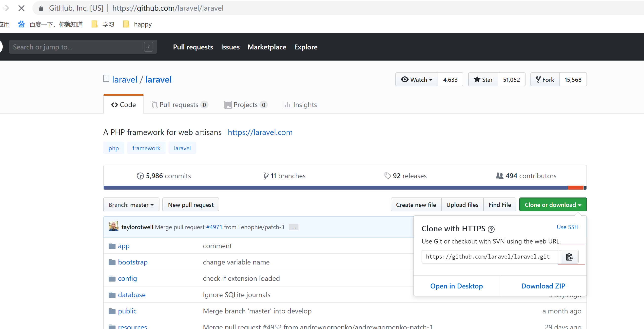The image size is (644, 329).
Task: Star the laravel repository
Action: [483, 80]
